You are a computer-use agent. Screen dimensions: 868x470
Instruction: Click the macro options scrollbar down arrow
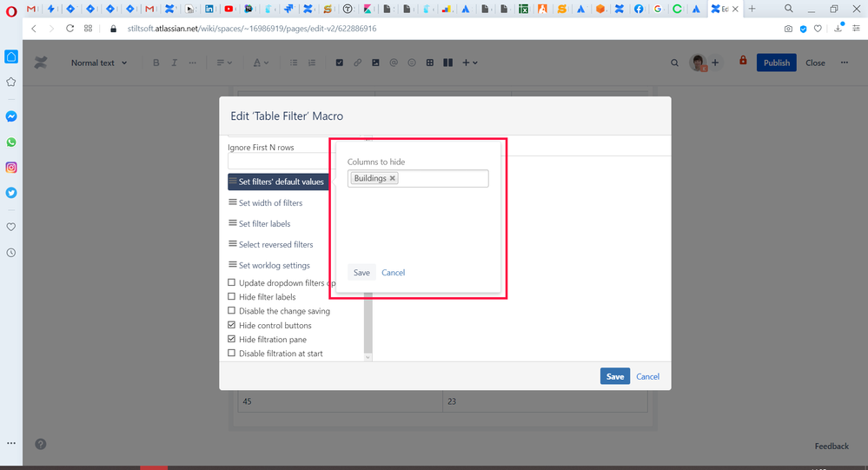(x=368, y=358)
